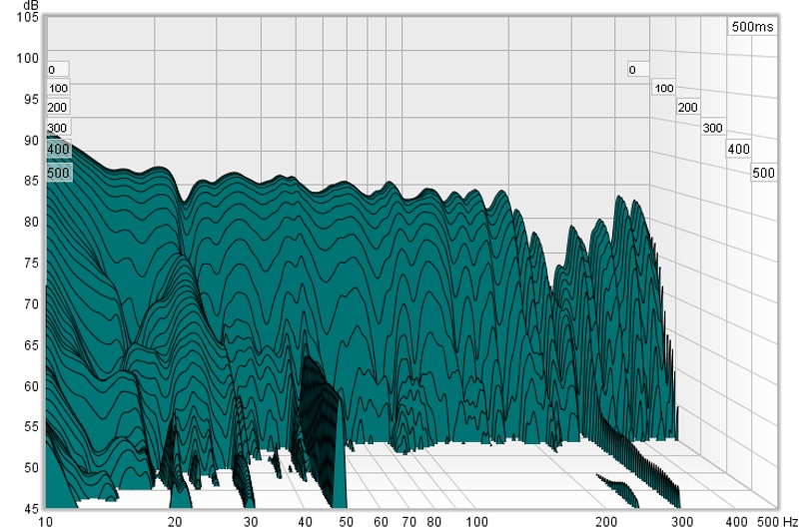Select the 55 dB axis value
Viewport: 799px width, 532px height.
(31, 426)
